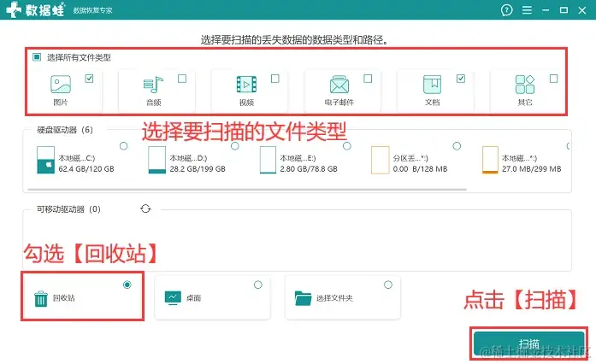Click the 28.2 GB/199 GB text
This screenshot has height=364, width=596.
(198, 168)
